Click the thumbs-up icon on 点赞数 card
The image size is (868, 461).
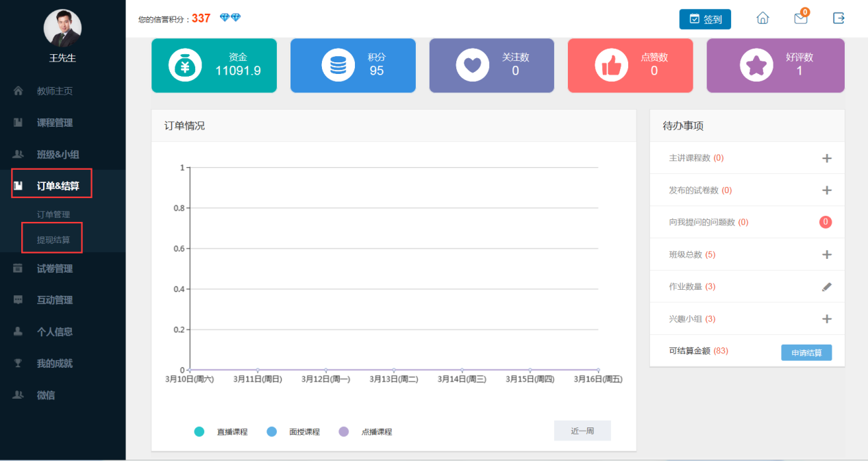click(x=611, y=65)
